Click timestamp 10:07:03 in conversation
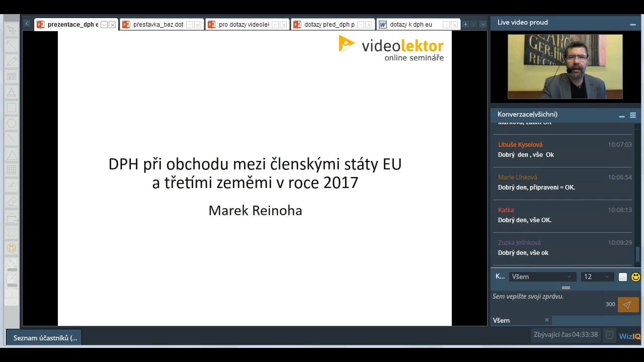This screenshot has width=644, height=362. tap(620, 145)
